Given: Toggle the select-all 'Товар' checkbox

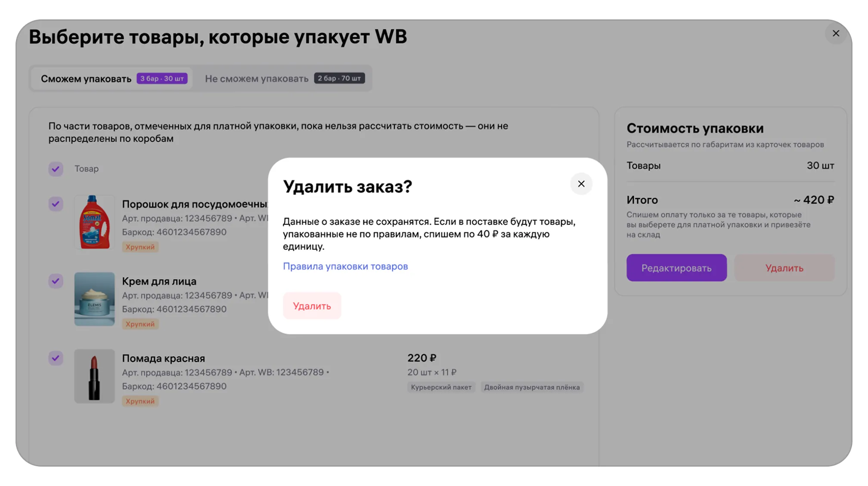Looking at the screenshot, I should (56, 169).
